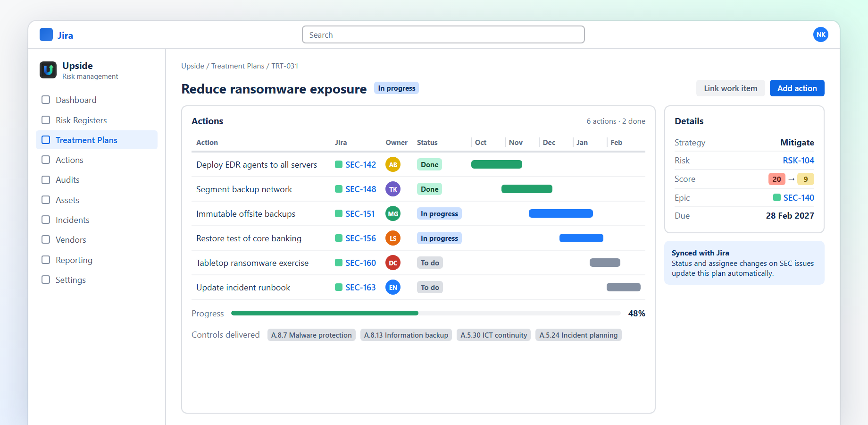
Task: Click the Audits sidebar icon
Action: (46, 180)
